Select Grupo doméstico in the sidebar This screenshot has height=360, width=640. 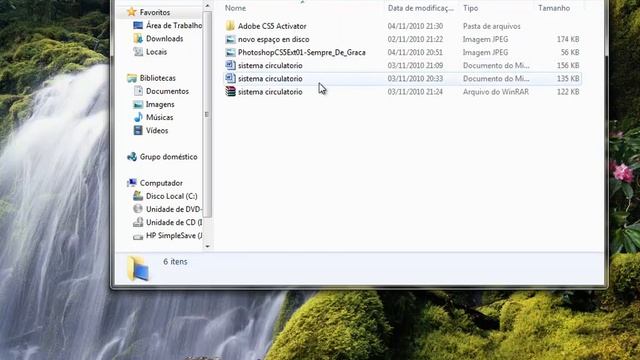(x=169, y=157)
